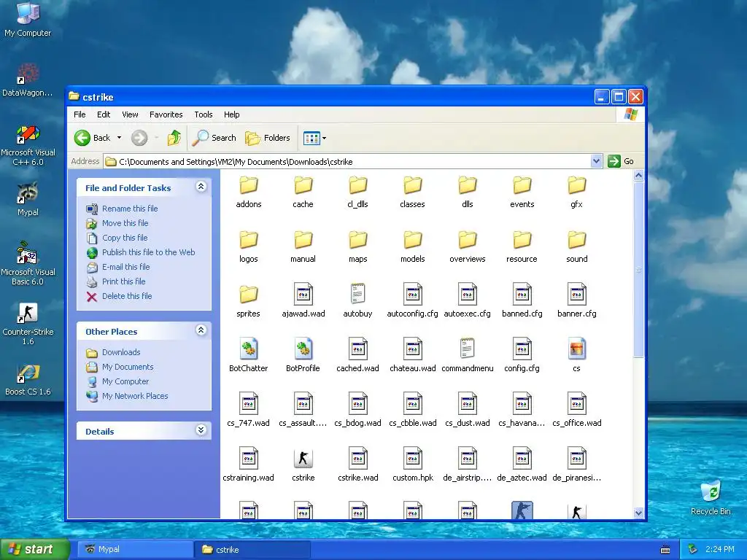The image size is (747, 560).
Task: Go to Downloads in Other Places
Action: click(x=121, y=352)
